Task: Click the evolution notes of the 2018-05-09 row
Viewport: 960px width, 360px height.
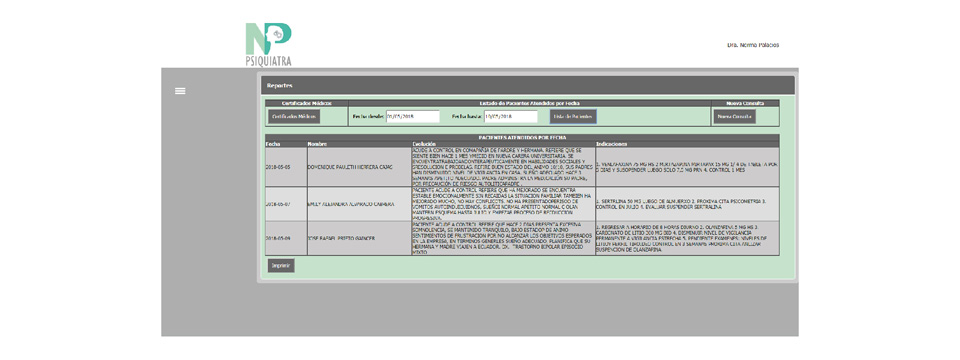Action: point(503,238)
